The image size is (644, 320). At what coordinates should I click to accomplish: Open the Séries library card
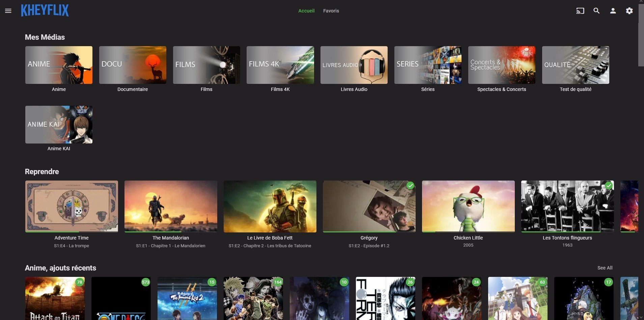click(428, 65)
